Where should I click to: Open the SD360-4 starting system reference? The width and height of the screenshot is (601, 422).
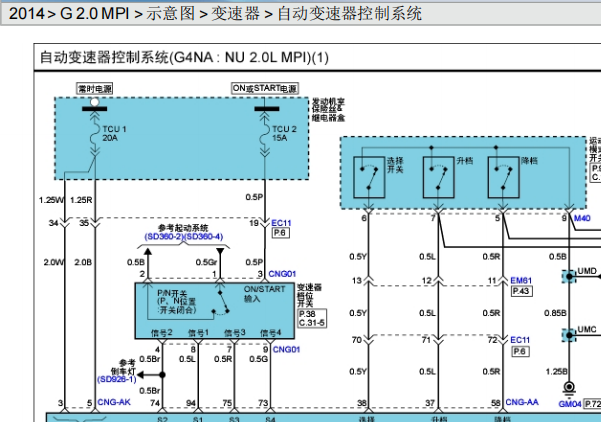pyautogui.click(x=204, y=236)
